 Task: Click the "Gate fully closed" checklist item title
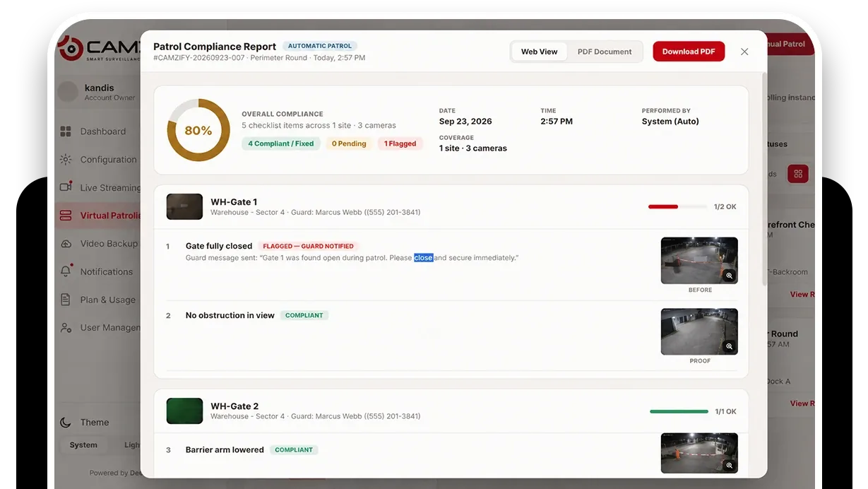pyautogui.click(x=219, y=246)
